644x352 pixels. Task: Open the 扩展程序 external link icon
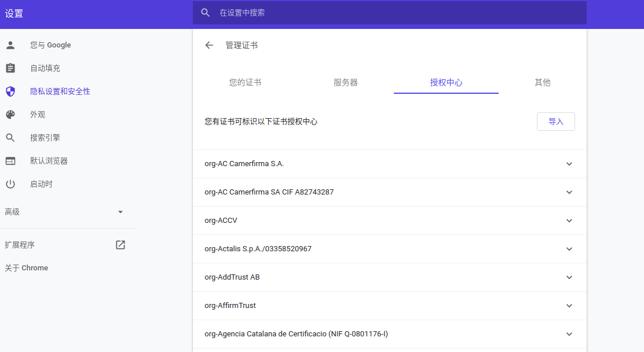click(120, 245)
